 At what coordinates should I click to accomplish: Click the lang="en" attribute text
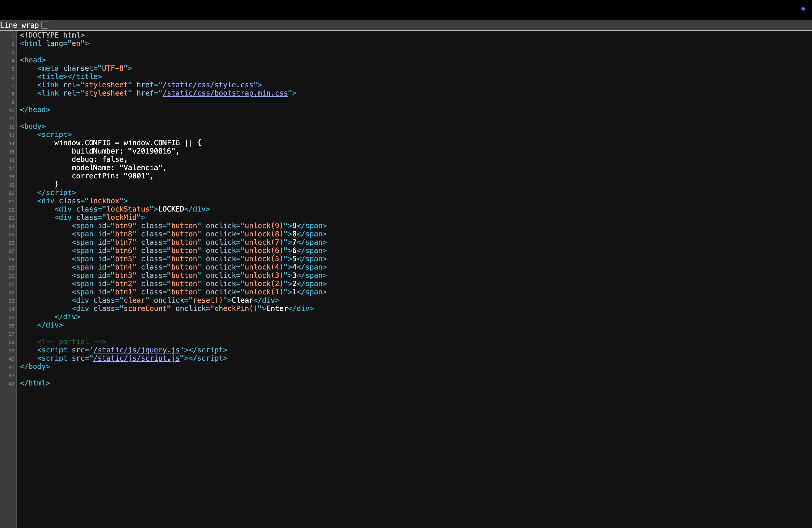click(65, 43)
